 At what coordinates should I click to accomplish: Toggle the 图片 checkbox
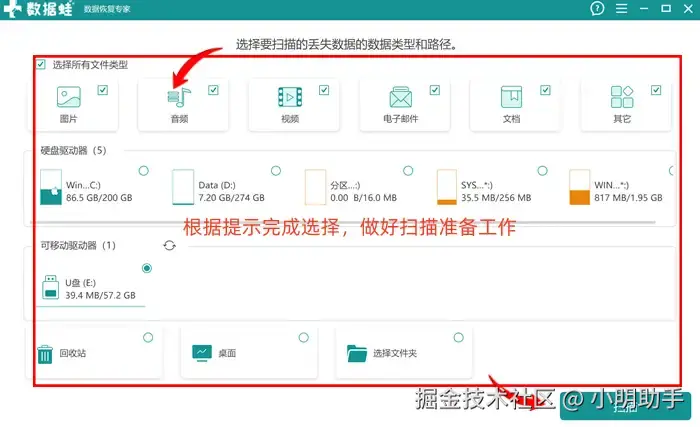(103, 90)
